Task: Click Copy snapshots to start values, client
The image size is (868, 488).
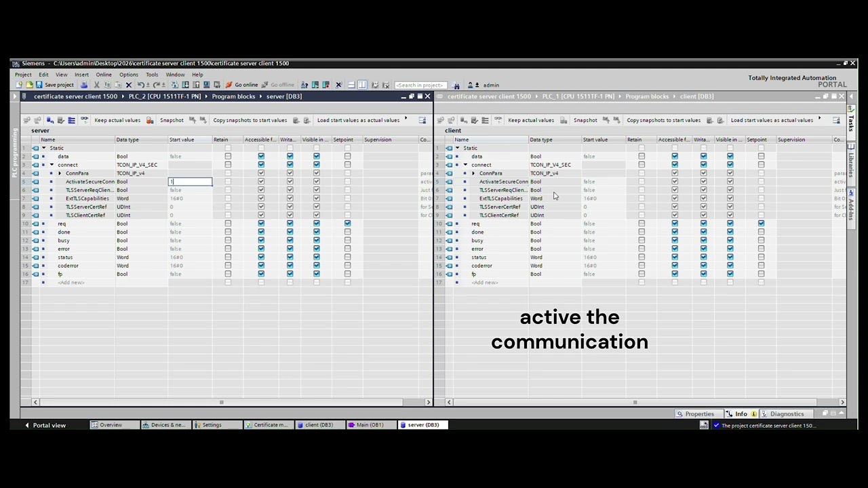Action: (x=663, y=120)
